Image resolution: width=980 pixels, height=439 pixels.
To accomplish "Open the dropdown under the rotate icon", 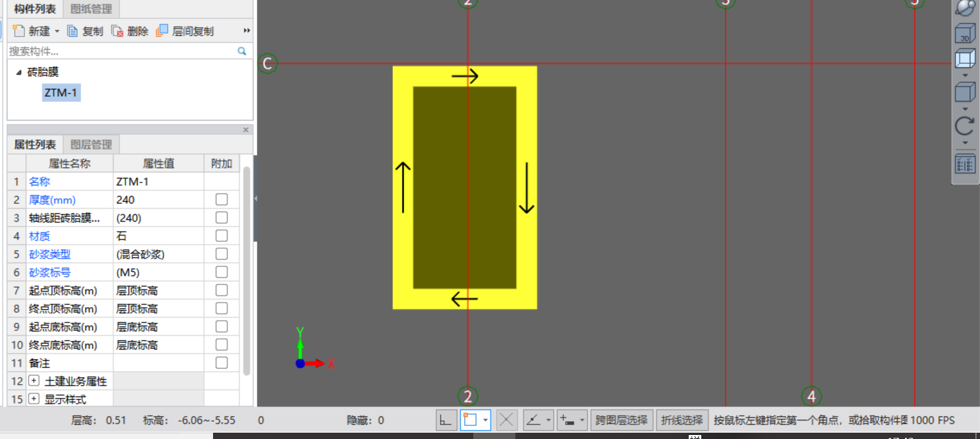I will pos(965,143).
